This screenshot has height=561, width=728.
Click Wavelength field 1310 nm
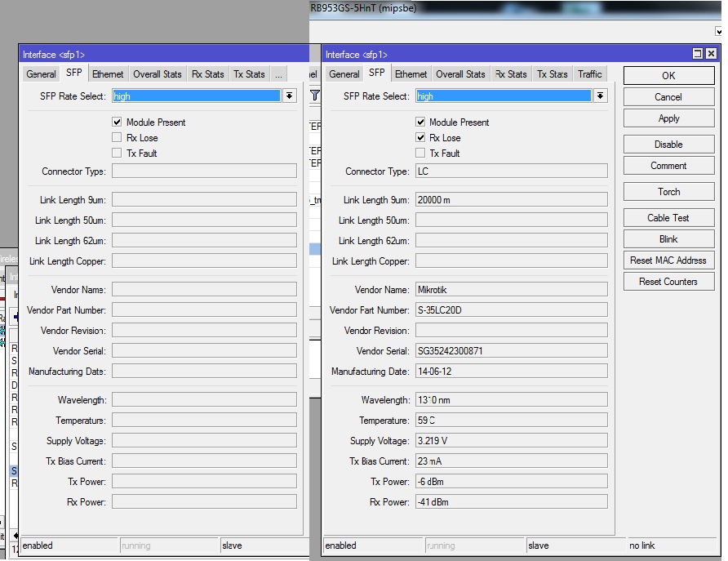pos(511,400)
